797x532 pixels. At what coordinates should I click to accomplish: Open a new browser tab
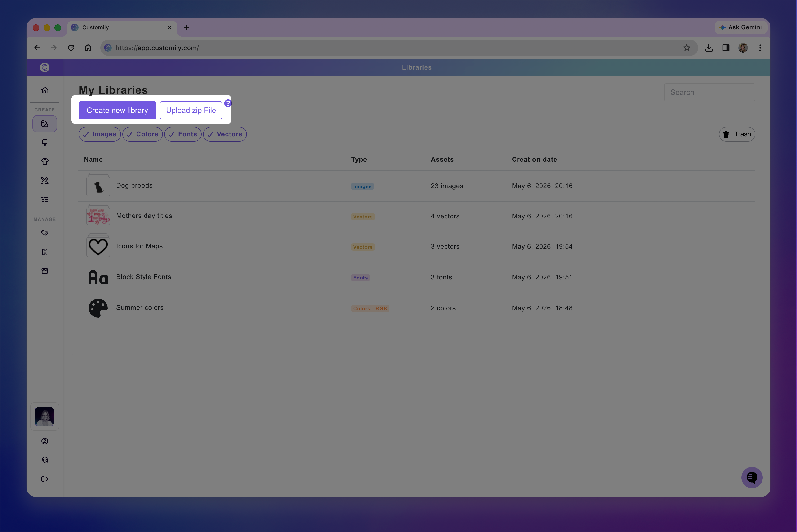[x=186, y=27]
